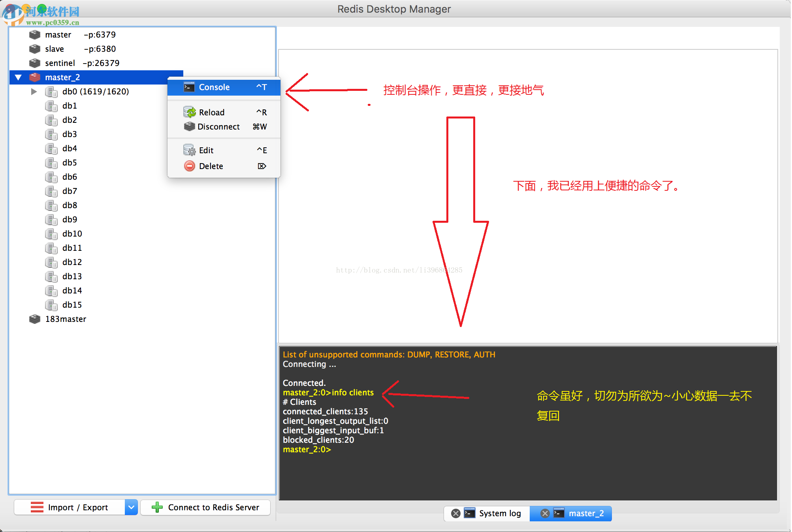Screen dimensions: 792x532
Task: Choose Console from the context menu
Action: tap(214, 87)
